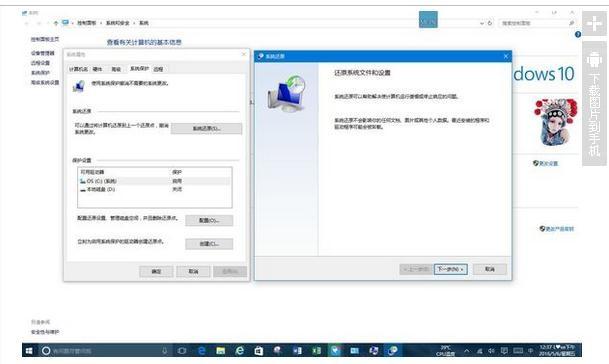Click the help question mark icon

578,35
